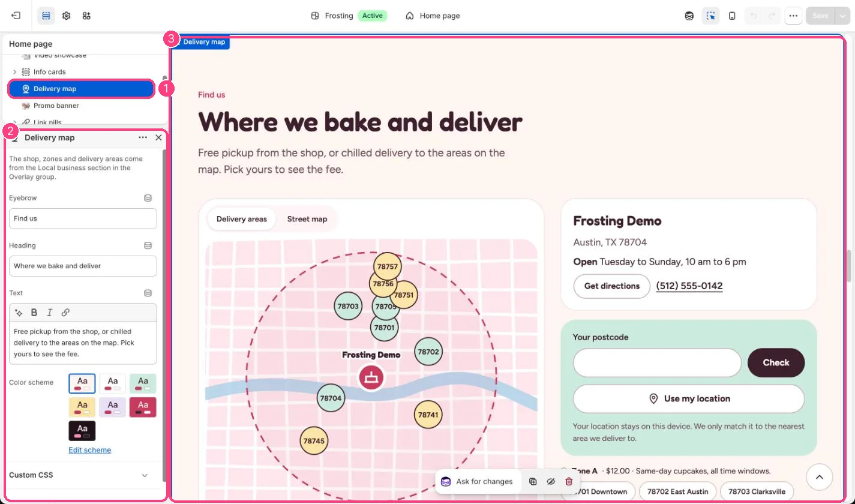Click the Check postcode button
The height and width of the screenshot is (504, 855).
[776, 362]
